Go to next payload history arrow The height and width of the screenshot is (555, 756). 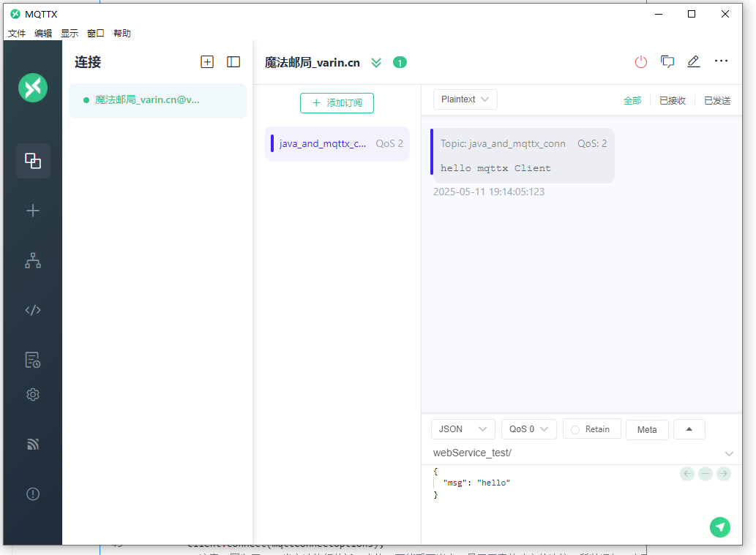point(724,474)
